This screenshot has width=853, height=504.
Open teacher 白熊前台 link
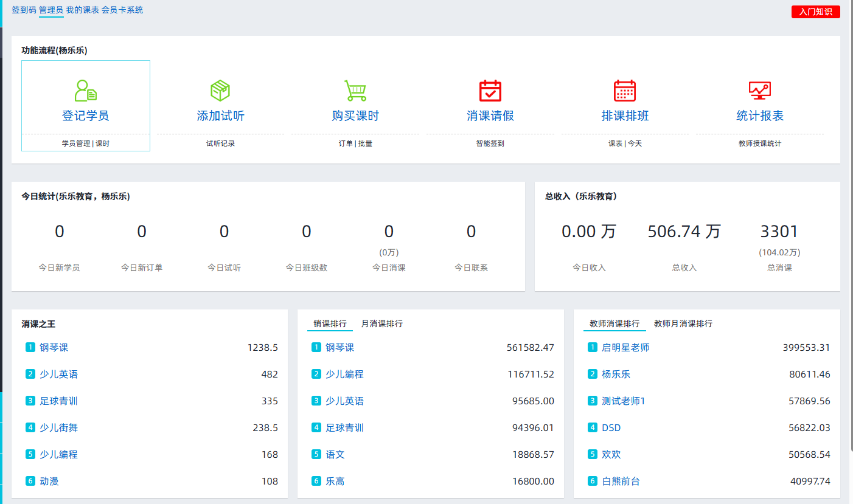[x=621, y=481]
